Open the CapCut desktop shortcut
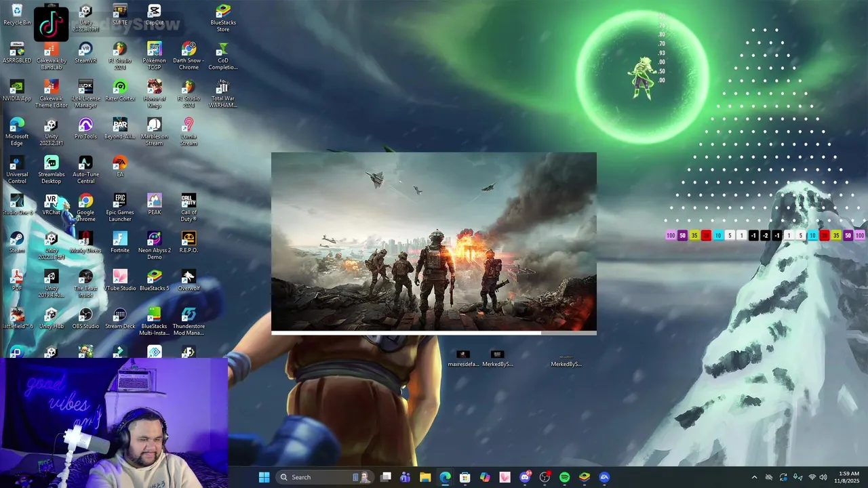868x488 pixels. pyautogui.click(x=155, y=15)
